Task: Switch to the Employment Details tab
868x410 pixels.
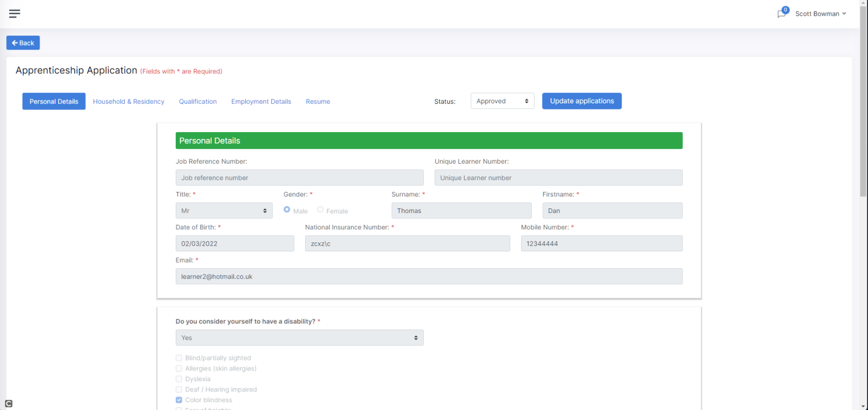Action: pos(261,101)
